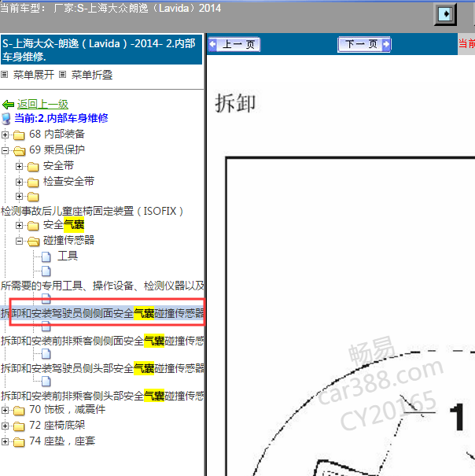Expand the 安全带 folder node
This screenshot has width=475, height=476.
pos(19,166)
